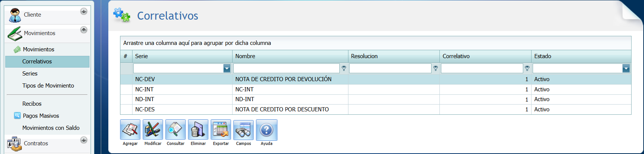
Task: Select Movimientos item in sidebar tree
Action: point(39,49)
